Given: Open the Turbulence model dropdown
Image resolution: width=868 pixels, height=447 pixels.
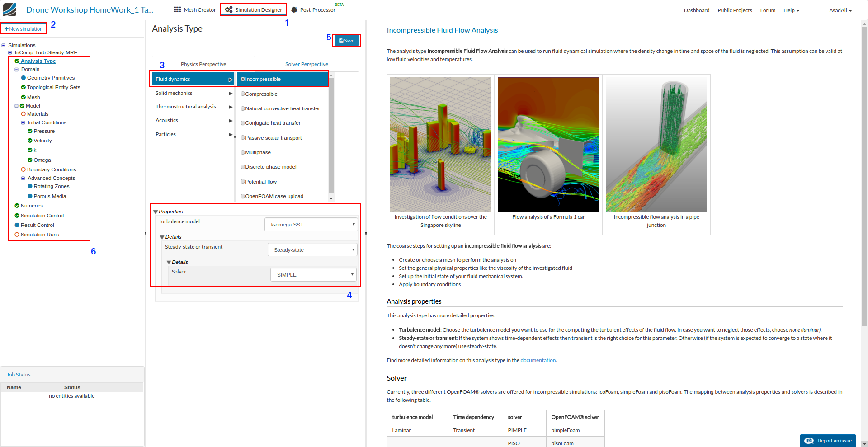Looking at the screenshot, I should point(311,225).
